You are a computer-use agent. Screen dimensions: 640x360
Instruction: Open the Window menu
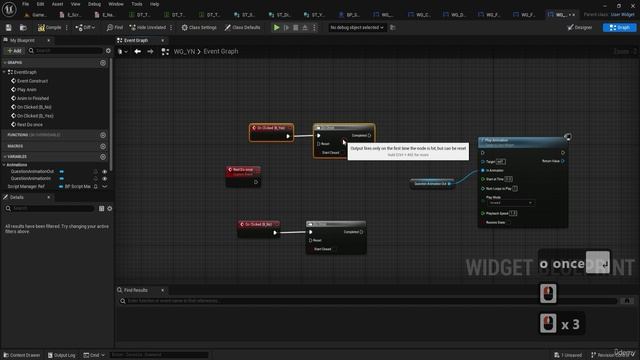[116, 4]
